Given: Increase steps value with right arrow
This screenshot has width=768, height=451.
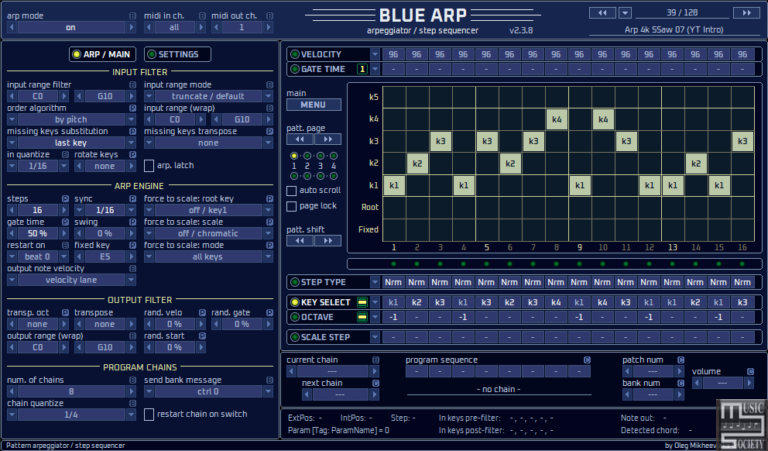Looking at the screenshot, I should tap(64, 210).
